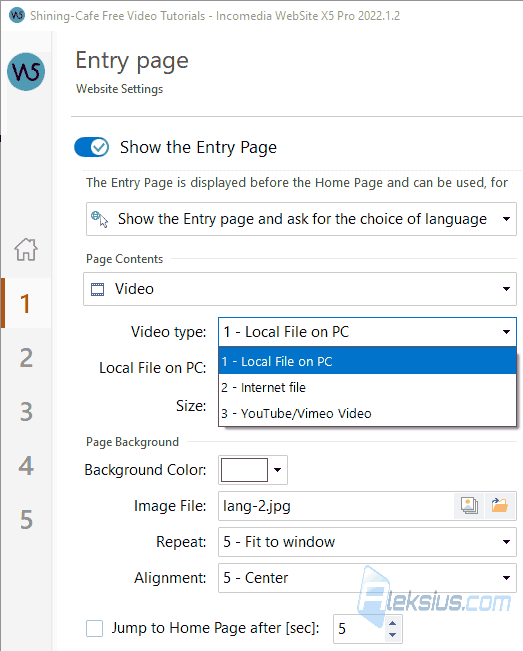The height and width of the screenshot is (651, 523).
Task: Click the WebSite X5 logo in sidebar
Action: [26, 71]
